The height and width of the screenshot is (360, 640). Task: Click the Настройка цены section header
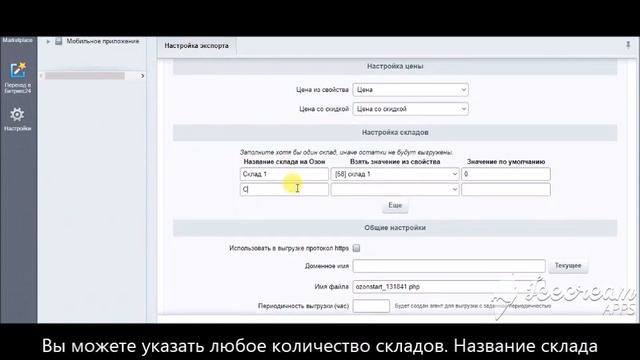pyautogui.click(x=395, y=66)
